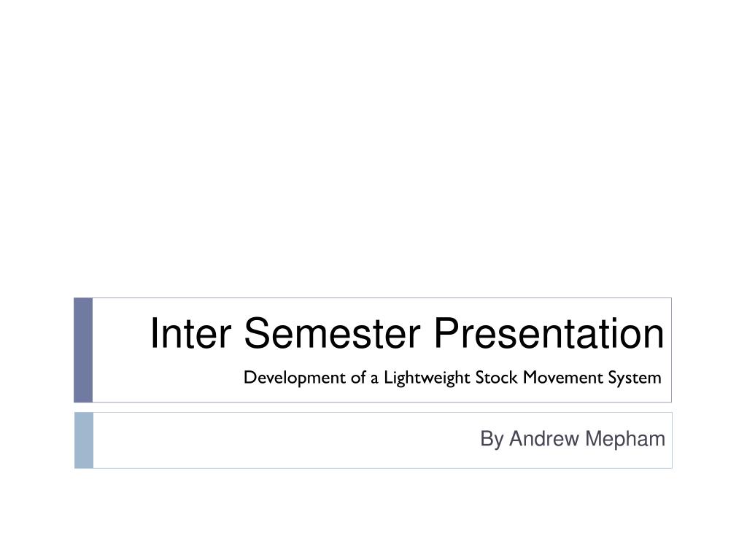Click empty space inside the author box
Viewport: 747px width, 560px height.
tap(286, 440)
